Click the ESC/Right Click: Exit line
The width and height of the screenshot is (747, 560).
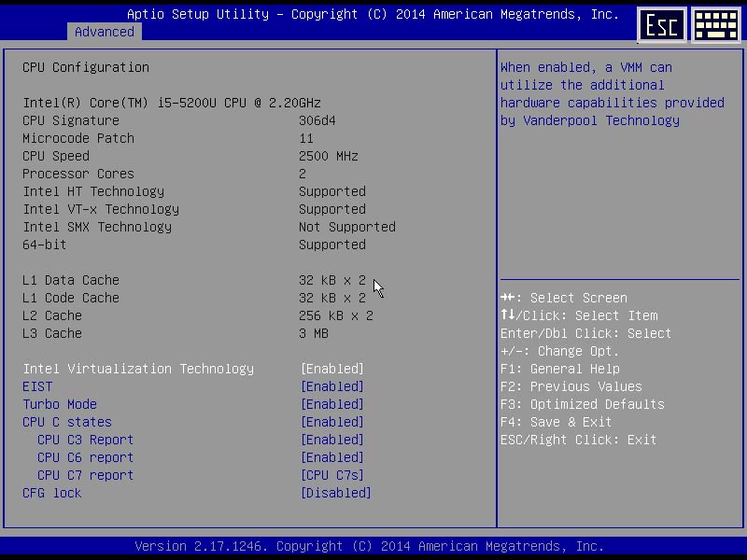point(578,440)
